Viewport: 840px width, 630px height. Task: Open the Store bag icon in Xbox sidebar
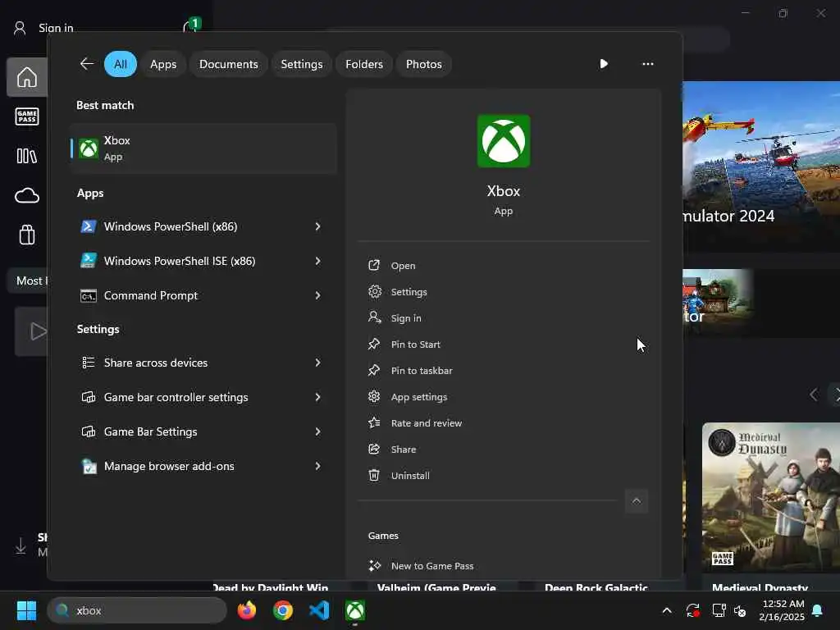[27, 235]
